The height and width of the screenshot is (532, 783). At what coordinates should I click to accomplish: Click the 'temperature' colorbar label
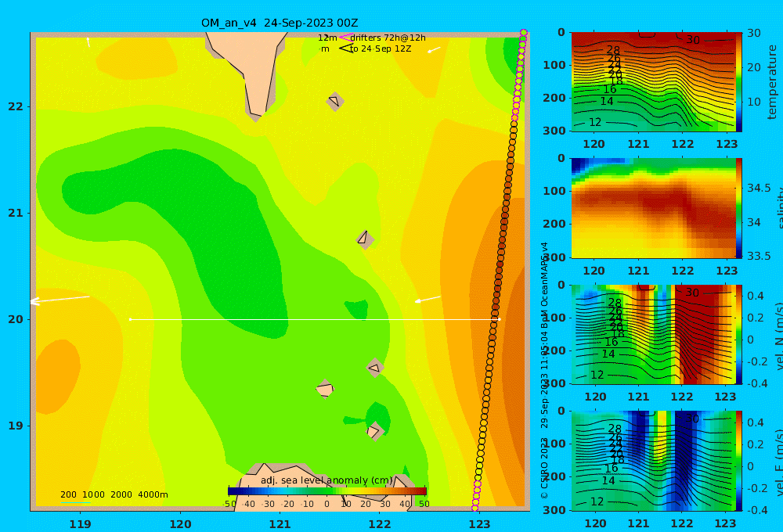click(x=772, y=82)
